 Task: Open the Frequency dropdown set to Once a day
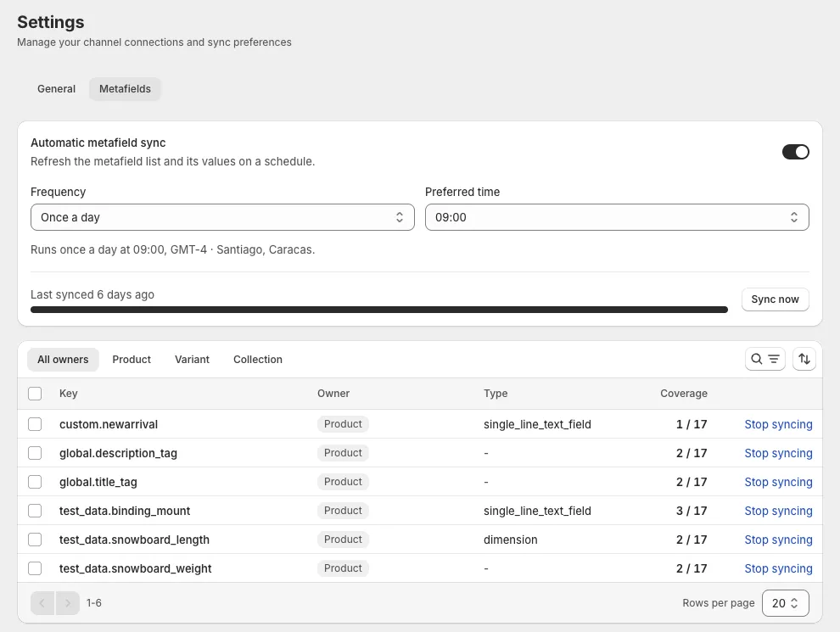click(x=222, y=217)
